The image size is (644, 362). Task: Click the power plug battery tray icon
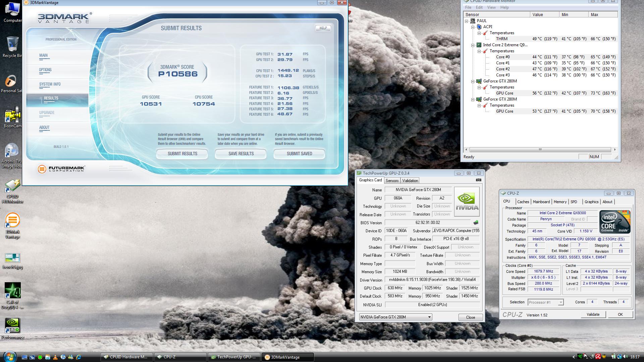point(613,356)
